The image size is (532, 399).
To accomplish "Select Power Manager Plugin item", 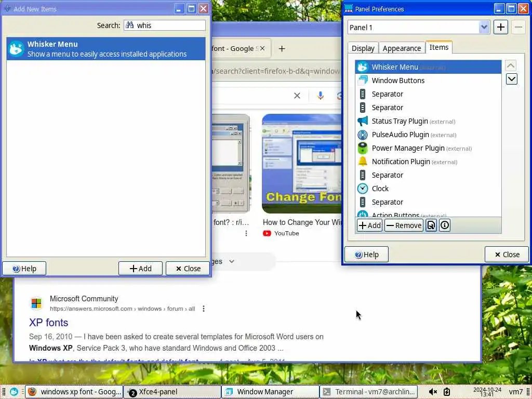I will [x=428, y=148].
